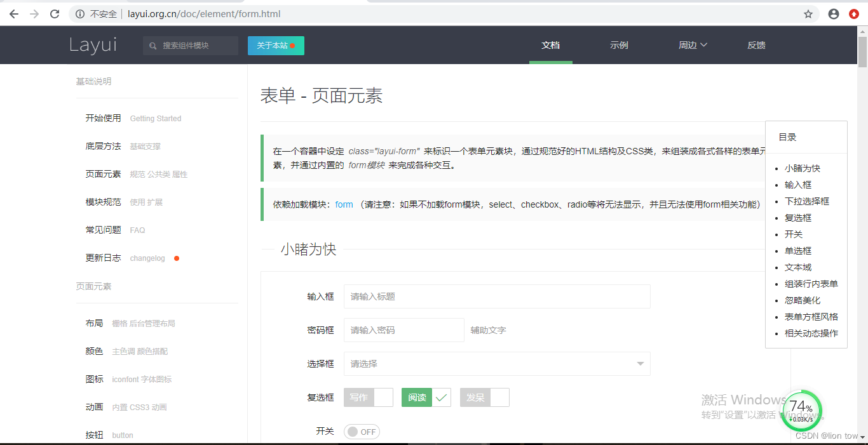Switch to the 示例 nav tab
Viewport: 868px width, 445px height.
pos(618,45)
